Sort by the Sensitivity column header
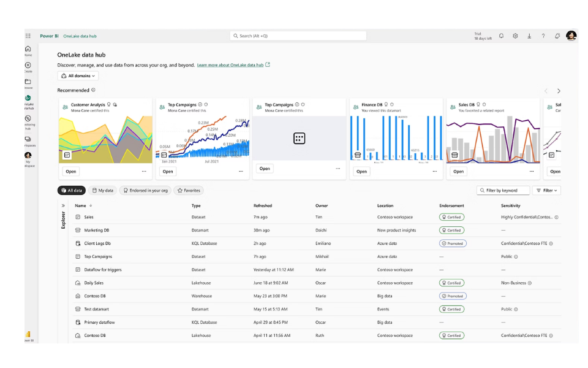The width and height of the screenshot is (588, 368). tap(510, 206)
